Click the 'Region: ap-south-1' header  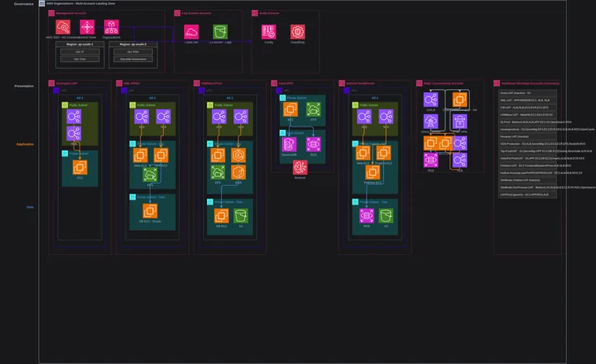[x=79, y=45]
